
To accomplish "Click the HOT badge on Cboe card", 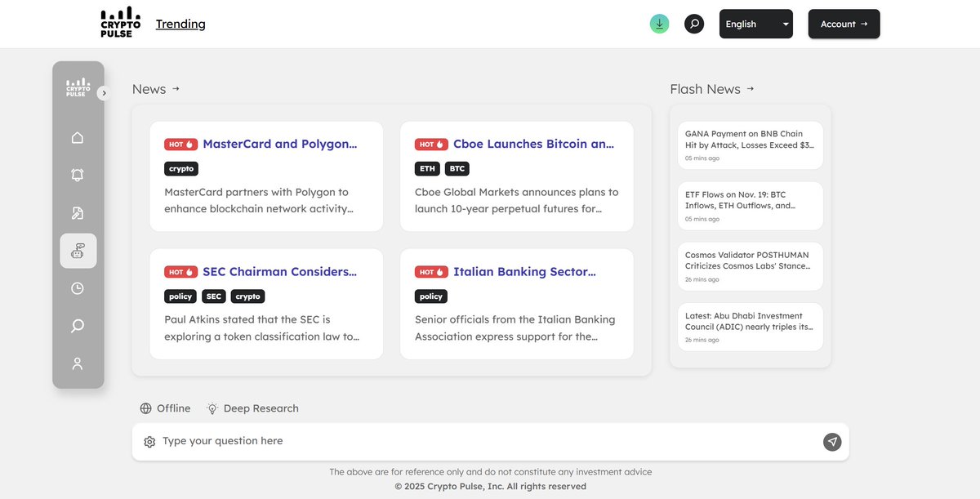I will pyautogui.click(x=431, y=144).
